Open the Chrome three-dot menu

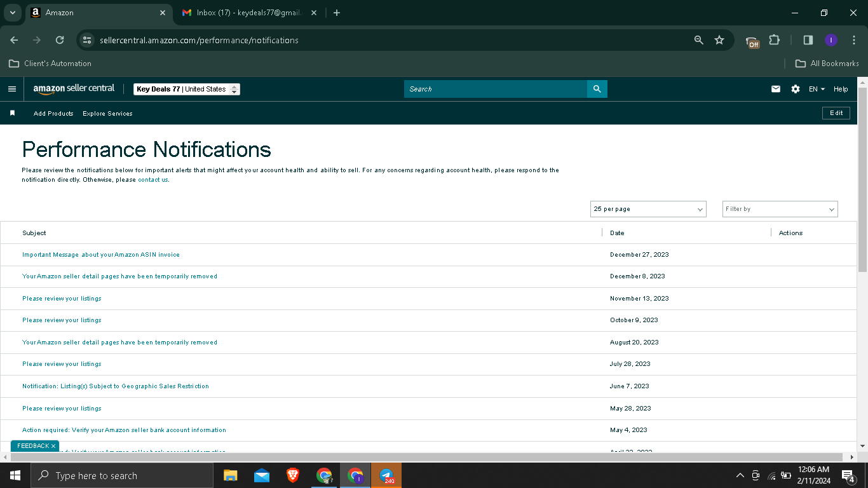pos(854,40)
